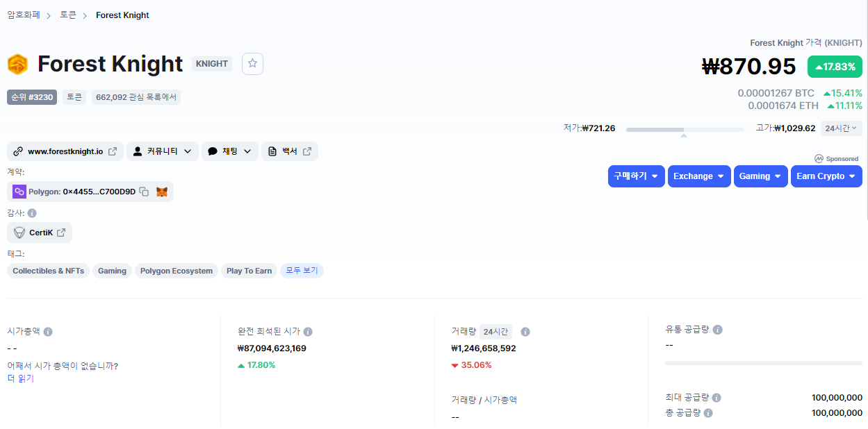868x429 pixels.
Task: Open info tooltip next to 감사
Action: 32,213
